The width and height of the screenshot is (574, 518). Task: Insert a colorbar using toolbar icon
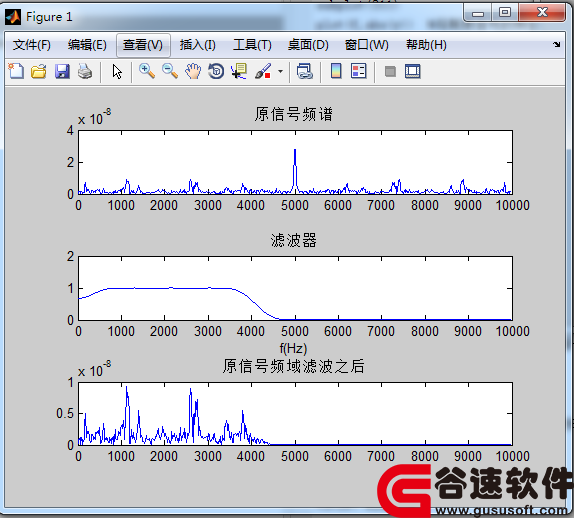coord(336,71)
